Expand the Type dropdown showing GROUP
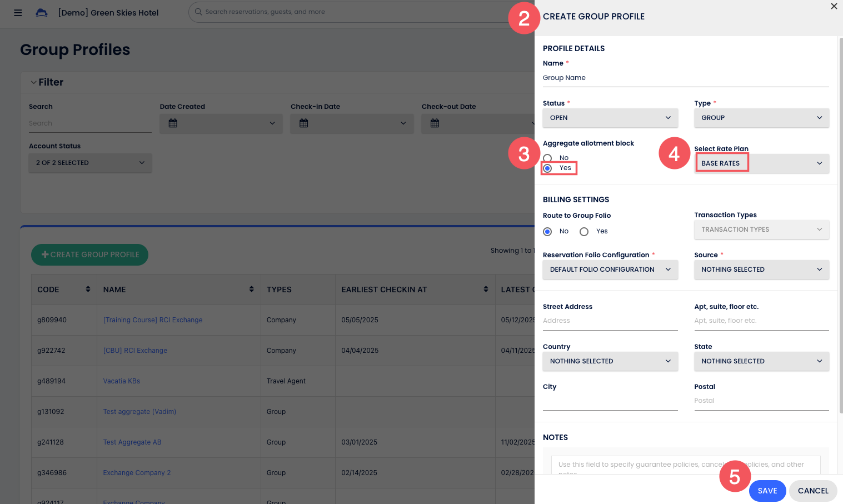This screenshot has height=504, width=843. click(x=761, y=118)
